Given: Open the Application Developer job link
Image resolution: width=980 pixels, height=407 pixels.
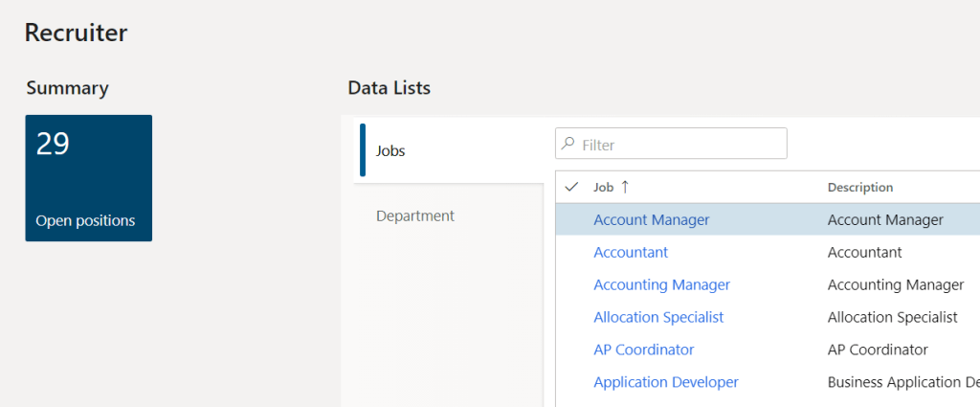Looking at the screenshot, I should [x=665, y=382].
